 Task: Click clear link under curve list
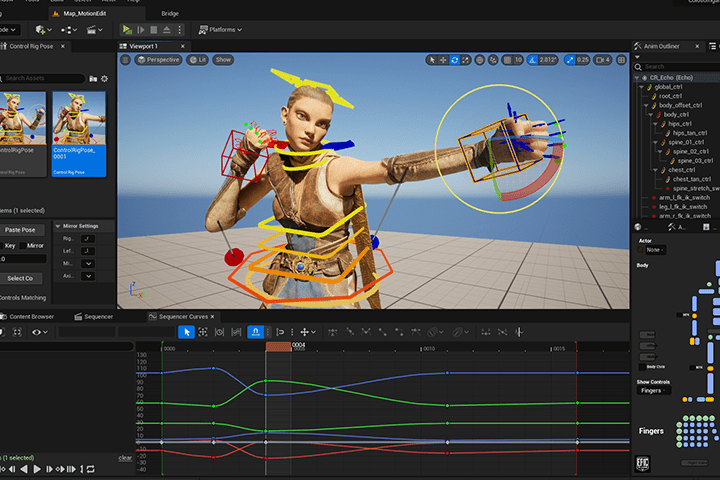coord(125,458)
